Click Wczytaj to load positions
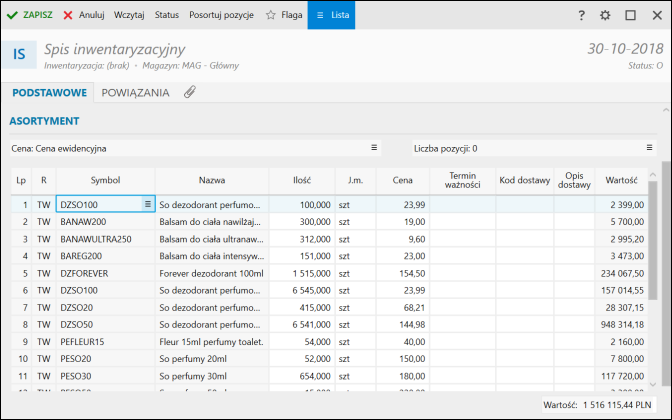Viewport: 672px width, 420px height. coord(129,15)
